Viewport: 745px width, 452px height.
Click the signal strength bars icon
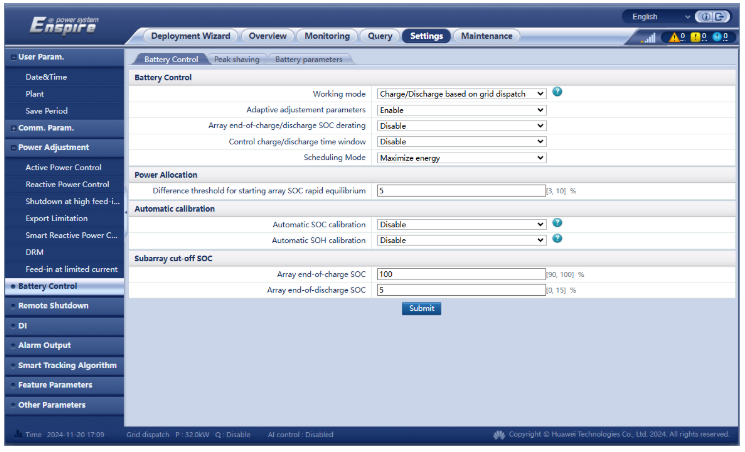point(648,38)
